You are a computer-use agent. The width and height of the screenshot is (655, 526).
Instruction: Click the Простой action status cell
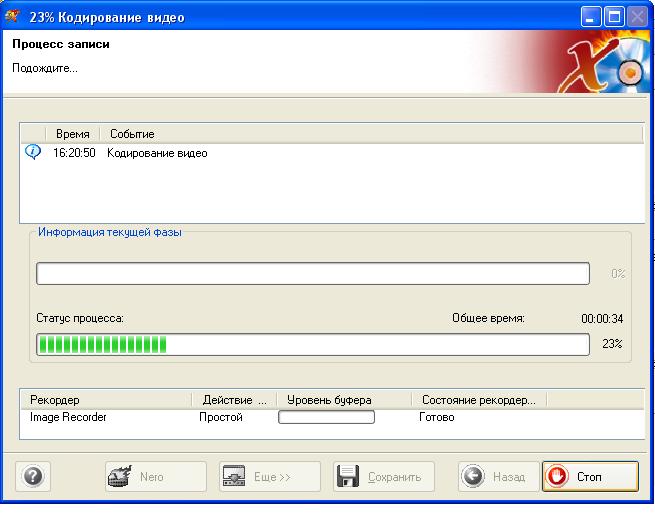point(221,417)
